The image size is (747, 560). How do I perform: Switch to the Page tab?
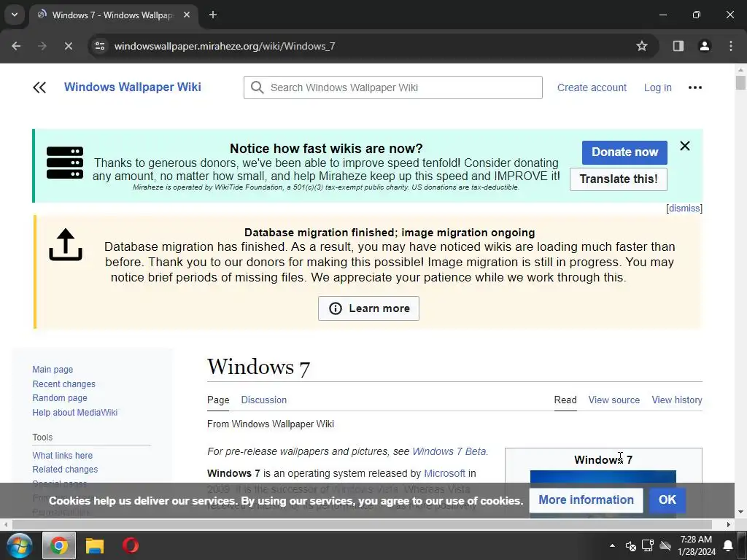(218, 400)
